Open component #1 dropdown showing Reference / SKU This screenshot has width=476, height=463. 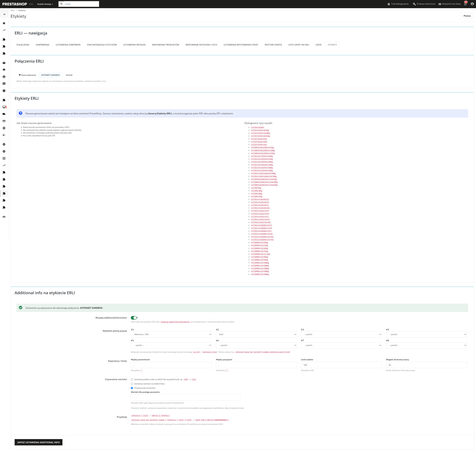(171, 335)
